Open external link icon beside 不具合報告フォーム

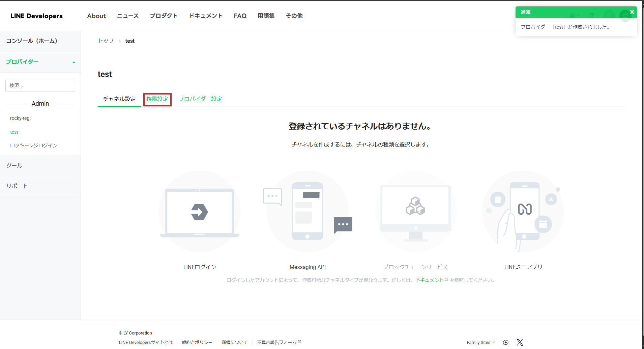pyautogui.click(x=299, y=342)
